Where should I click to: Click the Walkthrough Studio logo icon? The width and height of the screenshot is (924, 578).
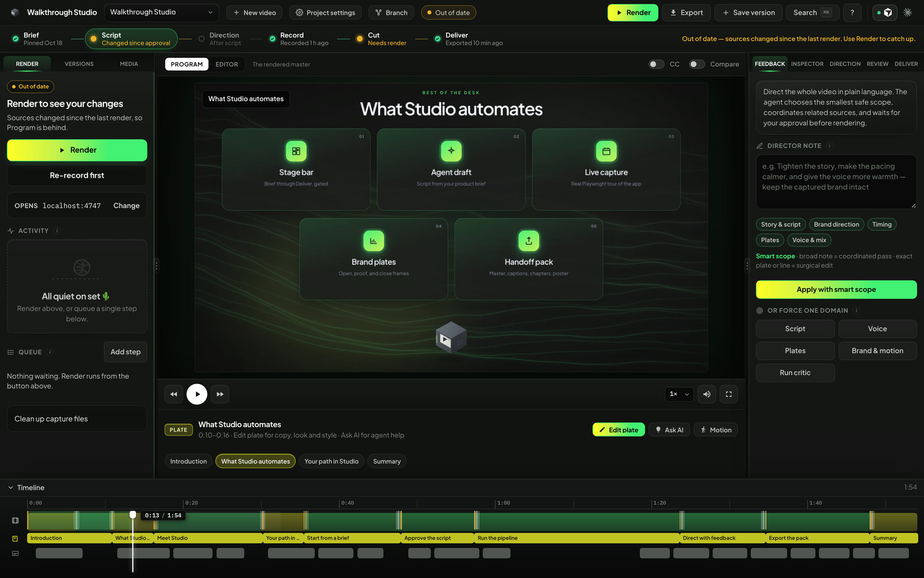point(14,12)
